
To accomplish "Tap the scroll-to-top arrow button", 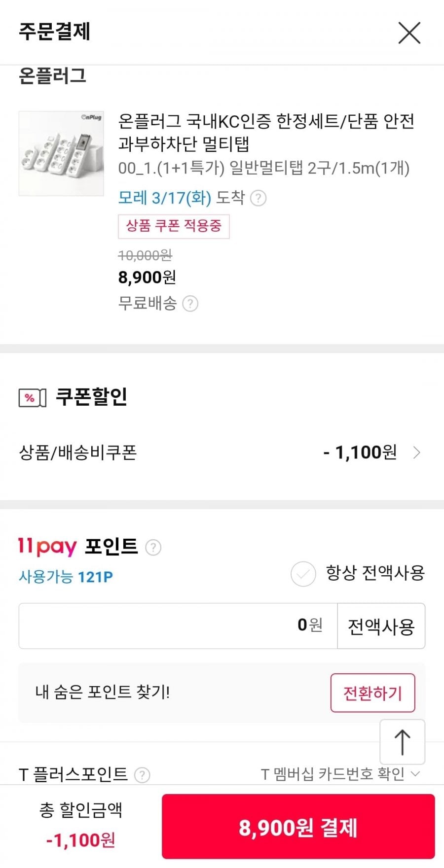I will point(402,742).
